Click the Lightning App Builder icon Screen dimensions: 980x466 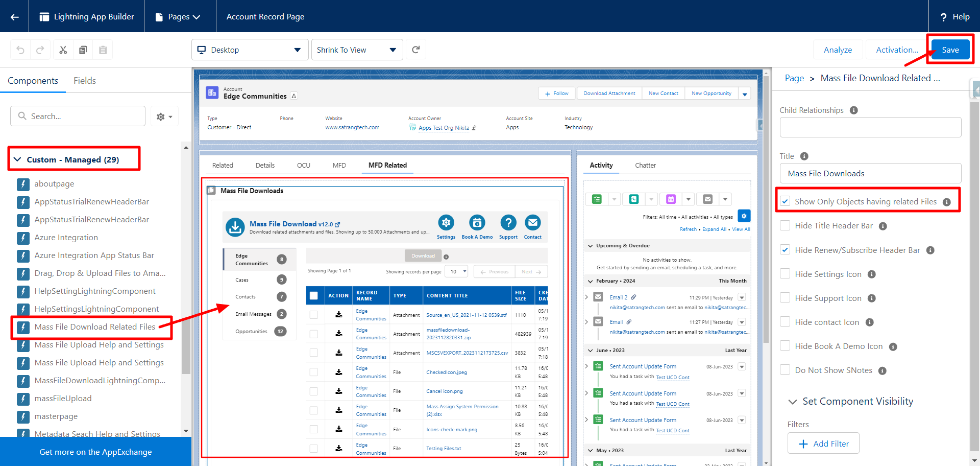click(44, 17)
